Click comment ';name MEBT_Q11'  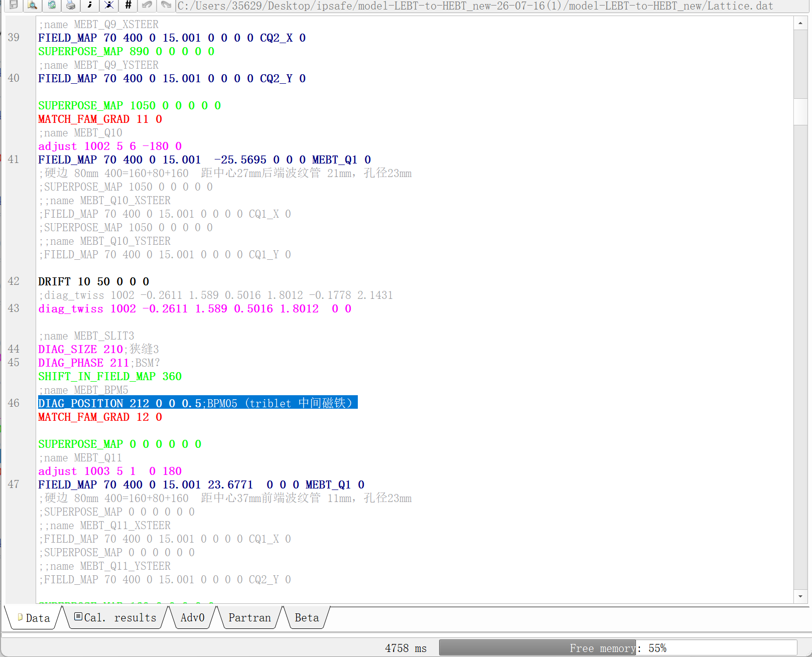tap(80, 457)
